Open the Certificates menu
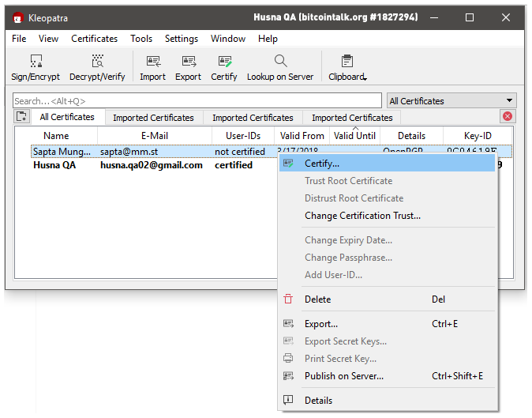Image resolution: width=532 pixels, height=418 pixels. pyautogui.click(x=94, y=39)
